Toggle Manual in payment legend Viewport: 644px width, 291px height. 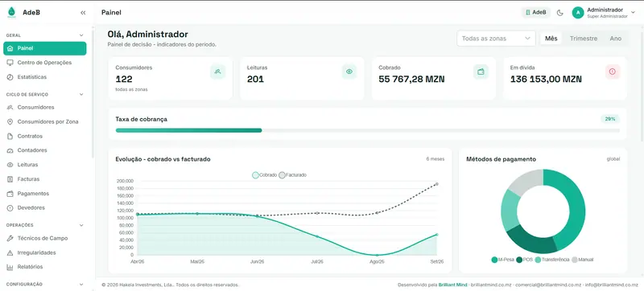click(582, 260)
